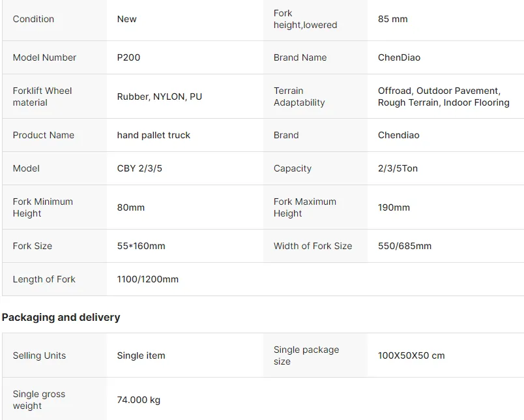The height and width of the screenshot is (420, 524).
Task: Select the 1100/1200mm fork length value
Action: [x=148, y=279]
